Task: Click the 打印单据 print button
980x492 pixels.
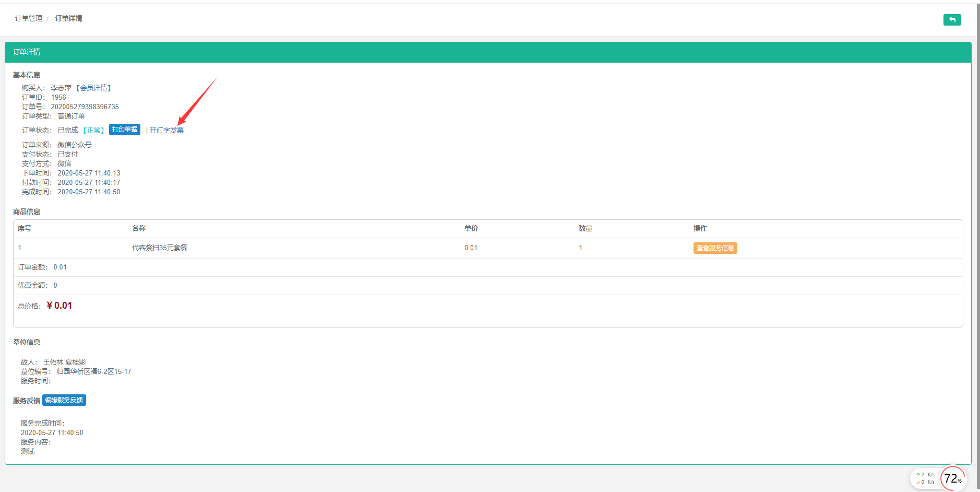Action: 125,130
